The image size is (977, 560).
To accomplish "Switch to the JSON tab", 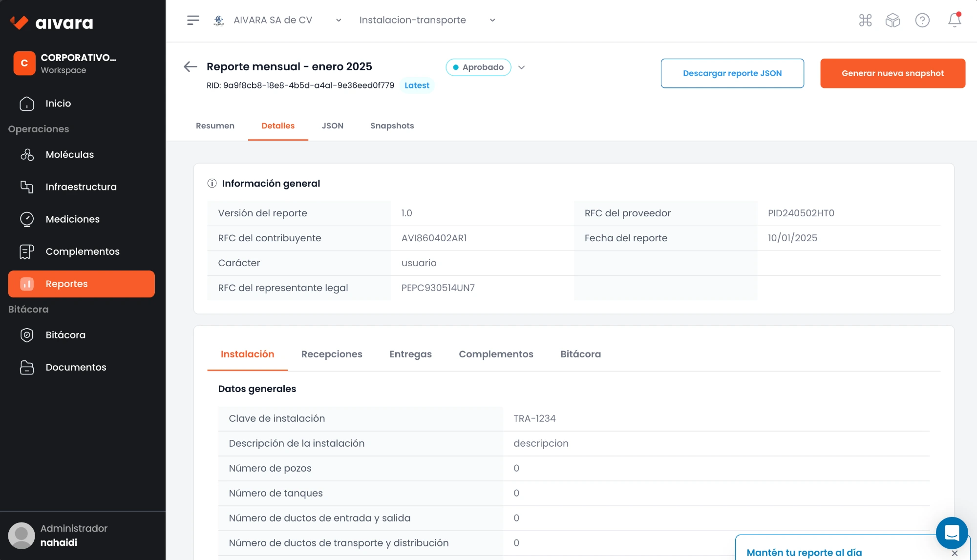I will (332, 126).
